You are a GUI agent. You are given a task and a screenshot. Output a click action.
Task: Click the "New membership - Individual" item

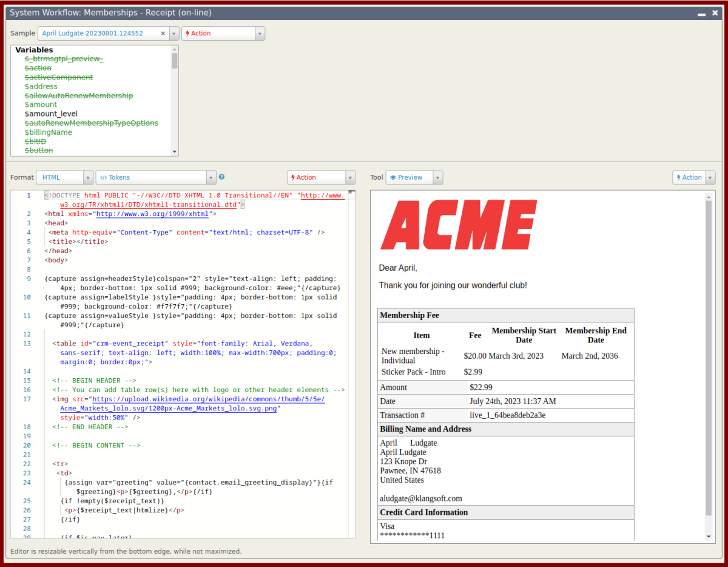click(413, 356)
